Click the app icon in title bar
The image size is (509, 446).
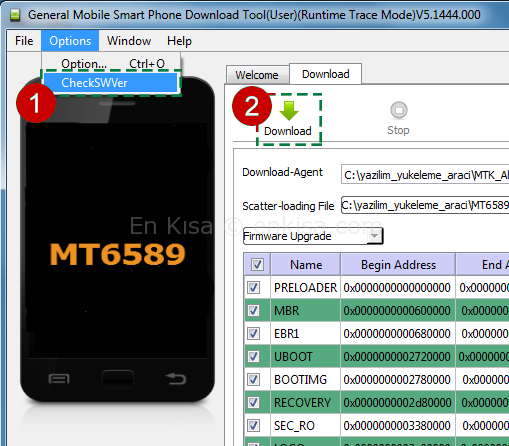pyautogui.click(x=15, y=15)
